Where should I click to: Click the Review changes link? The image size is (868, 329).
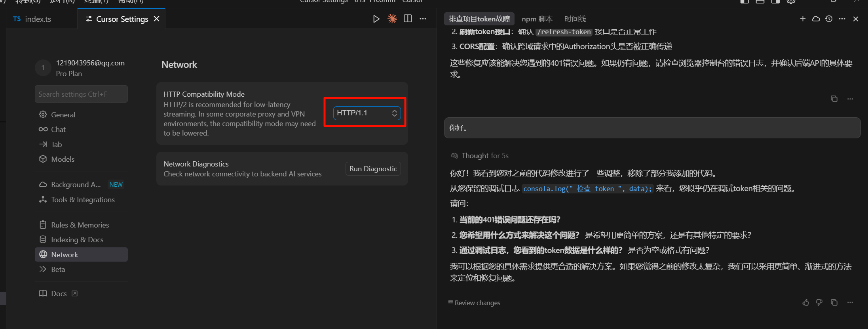(474, 303)
